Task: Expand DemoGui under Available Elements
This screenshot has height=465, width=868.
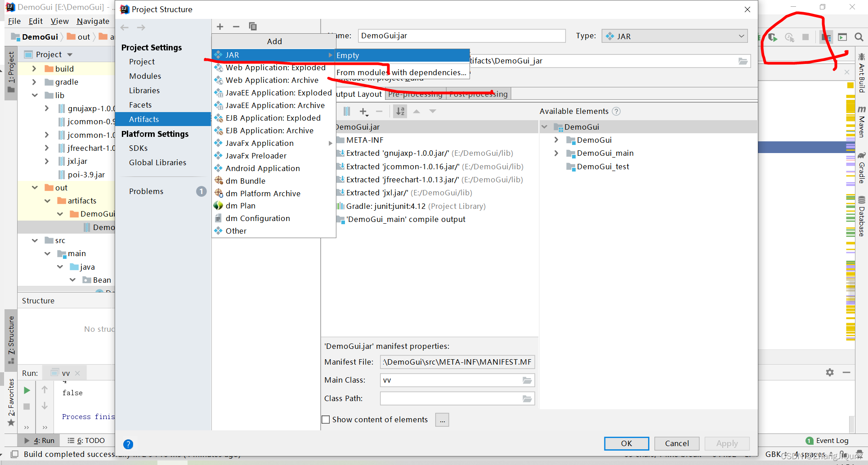Action: [x=545, y=126]
